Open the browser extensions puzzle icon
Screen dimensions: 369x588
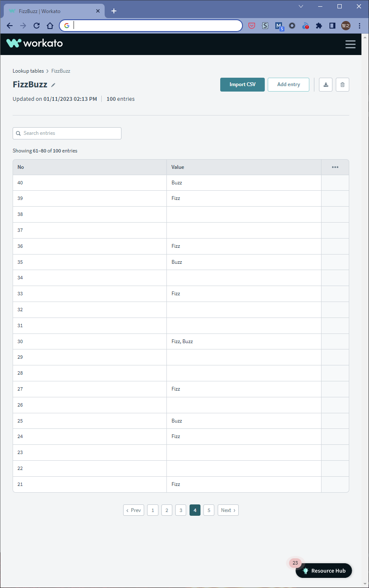tap(319, 26)
